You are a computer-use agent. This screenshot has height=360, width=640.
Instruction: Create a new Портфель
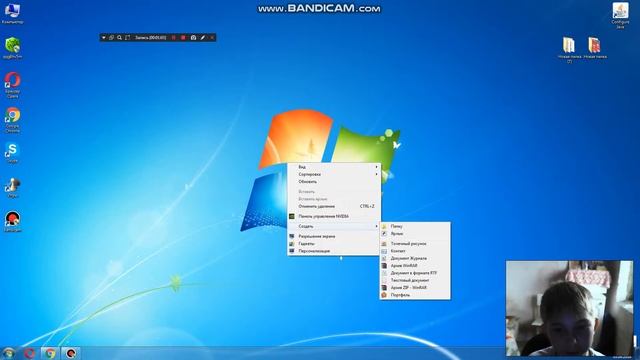415,295
